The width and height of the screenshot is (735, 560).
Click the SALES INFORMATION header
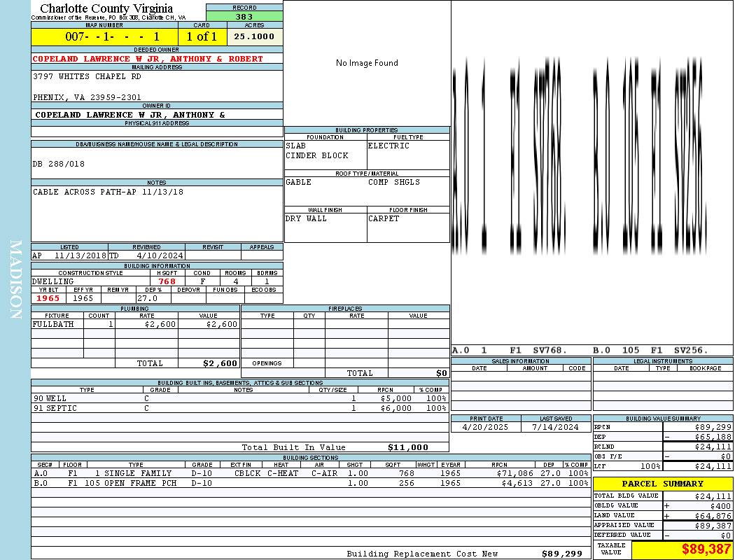click(x=520, y=361)
